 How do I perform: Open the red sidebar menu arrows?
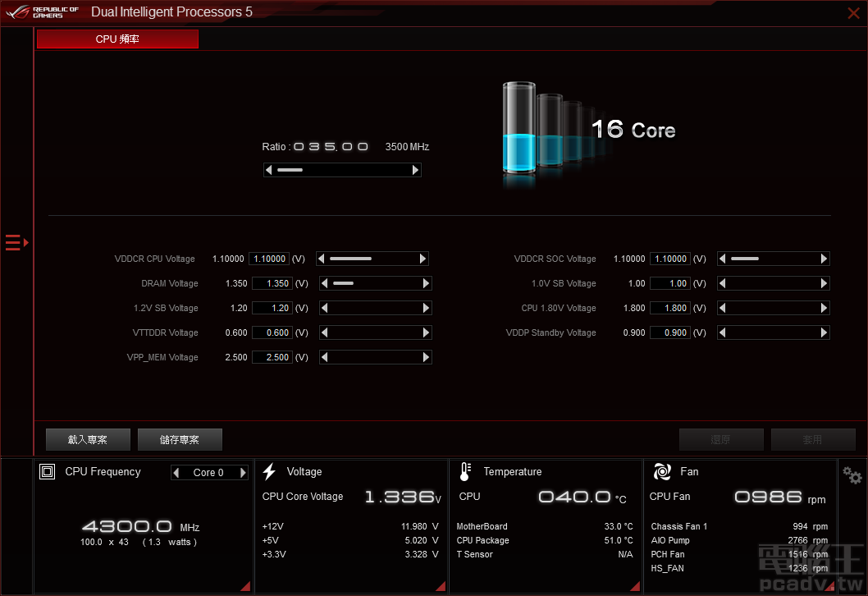pos(15,242)
